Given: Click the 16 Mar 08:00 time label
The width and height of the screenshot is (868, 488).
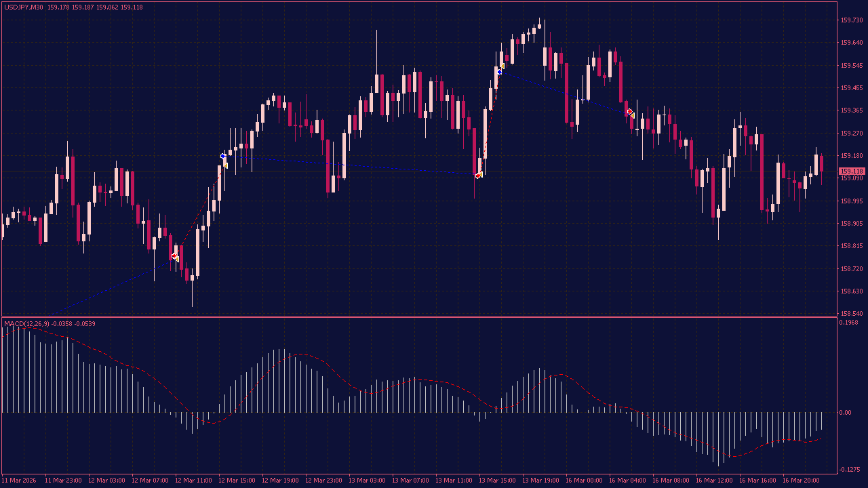Looking at the screenshot, I should pyautogui.click(x=671, y=481).
